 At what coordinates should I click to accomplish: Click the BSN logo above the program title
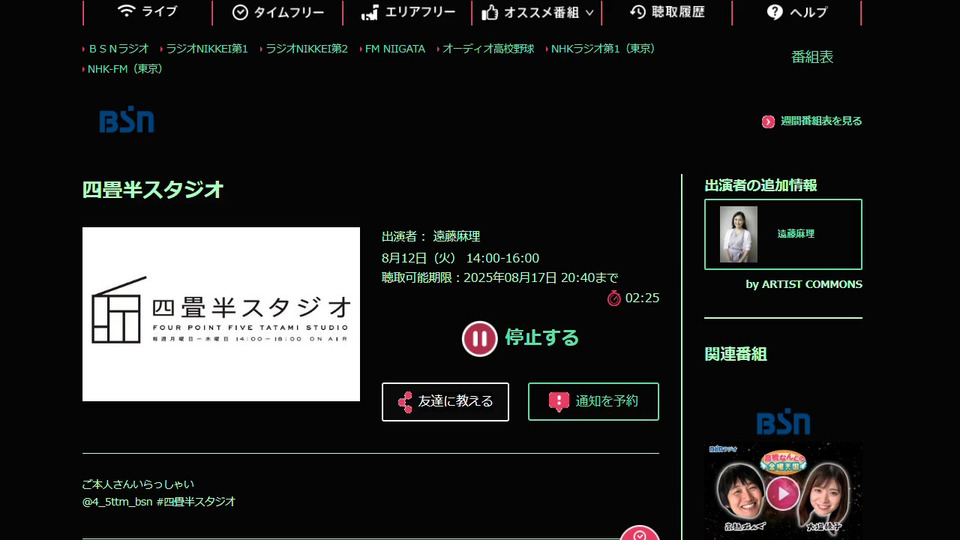pyautogui.click(x=127, y=121)
